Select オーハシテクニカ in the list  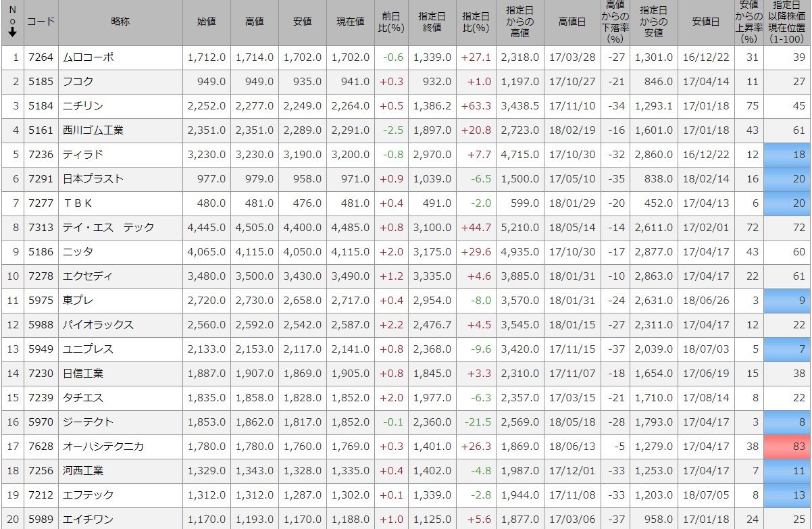point(103,447)
